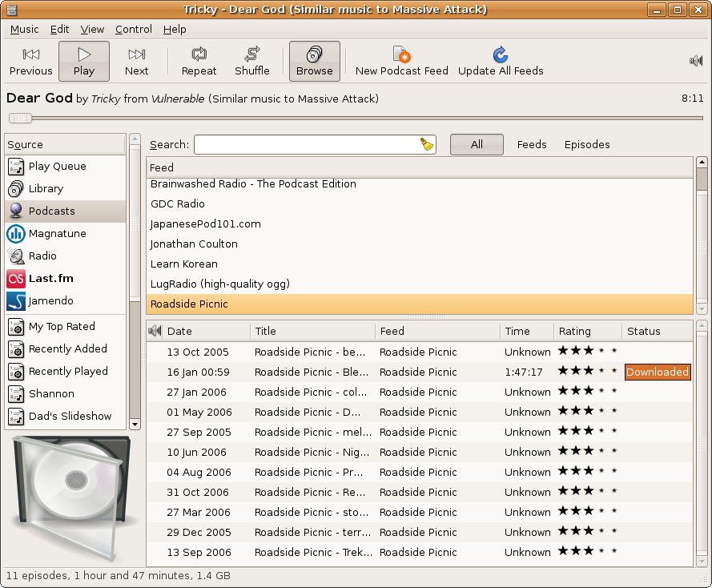Sort episodes by Title column

(312, 331)
